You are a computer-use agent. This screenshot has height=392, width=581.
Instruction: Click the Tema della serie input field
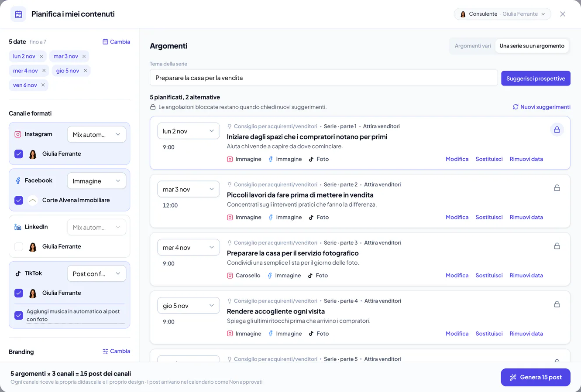click(x=323, y=78)
